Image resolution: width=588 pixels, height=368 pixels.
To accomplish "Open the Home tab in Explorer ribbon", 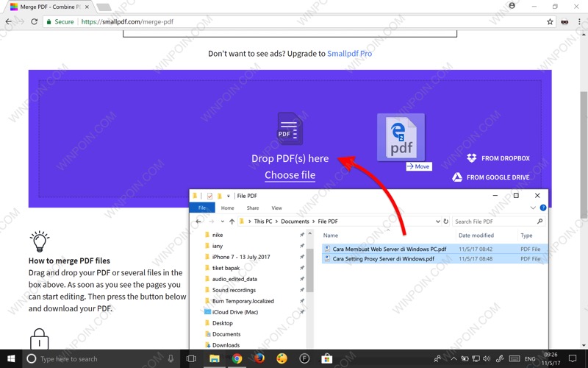I will pos(227,208).
